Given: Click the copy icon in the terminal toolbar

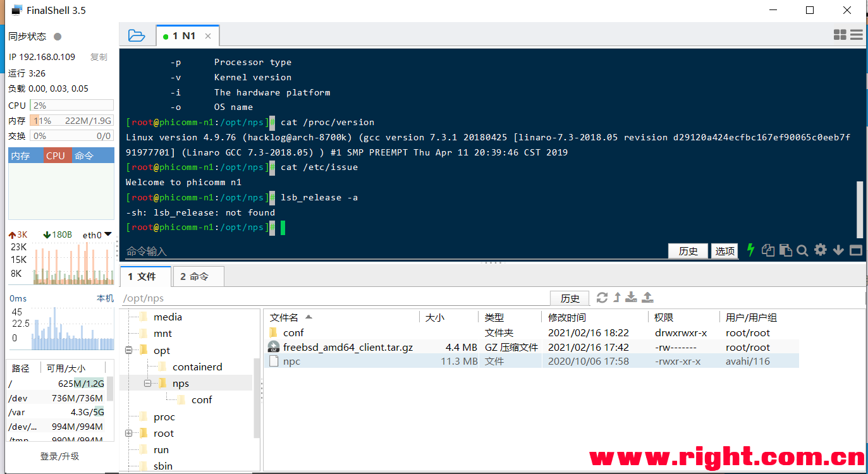Looking at the screenshot, I should click(x=768, y=250).
